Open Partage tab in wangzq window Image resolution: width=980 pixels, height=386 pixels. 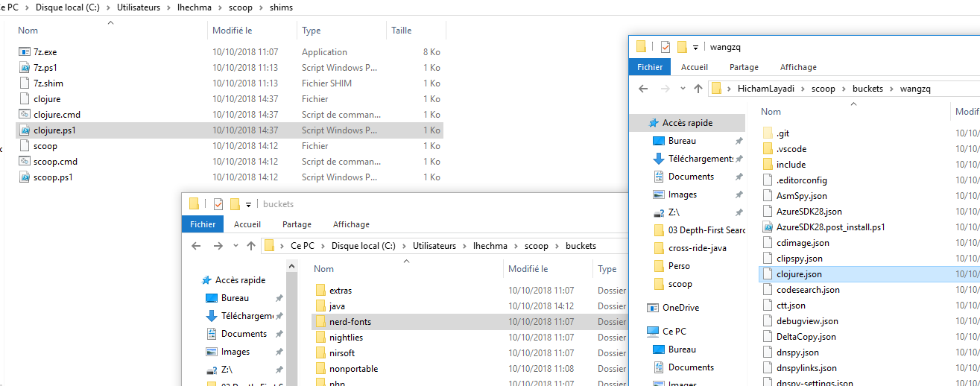tap(744, 67)
